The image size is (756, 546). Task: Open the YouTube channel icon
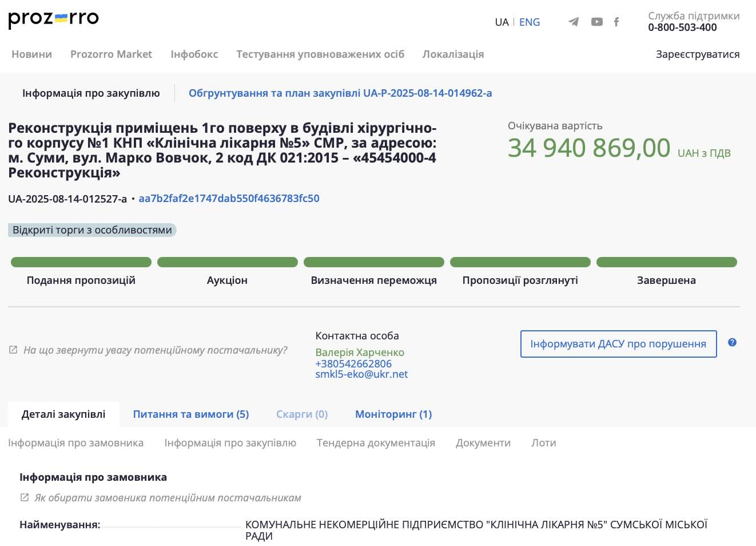coord(596,22)
